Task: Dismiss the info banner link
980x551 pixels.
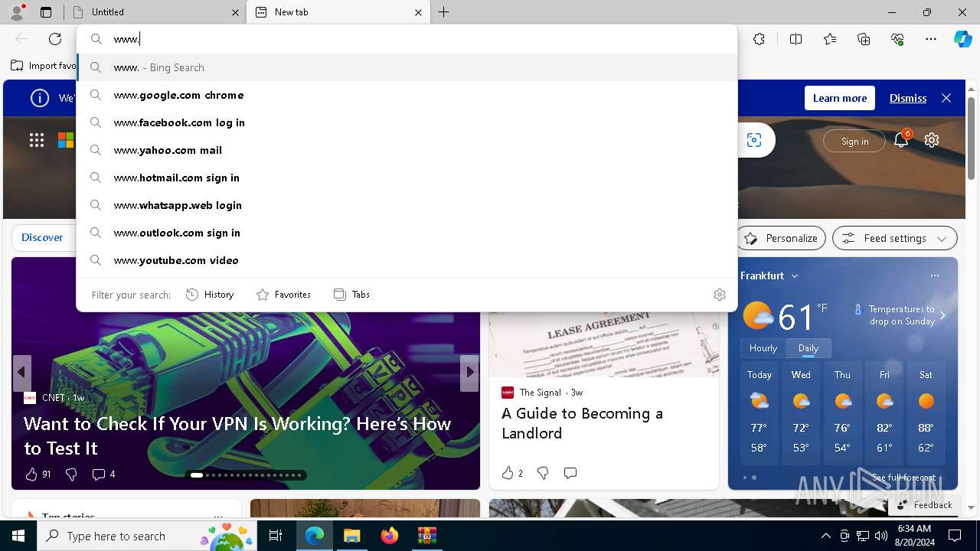Action: [908, 98]
